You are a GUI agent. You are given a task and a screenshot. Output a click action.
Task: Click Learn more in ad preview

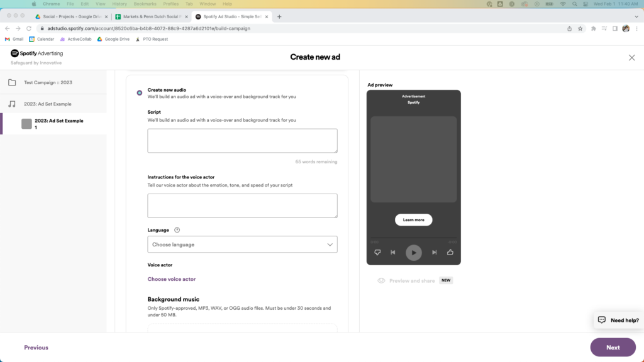[x=414, y=219]
